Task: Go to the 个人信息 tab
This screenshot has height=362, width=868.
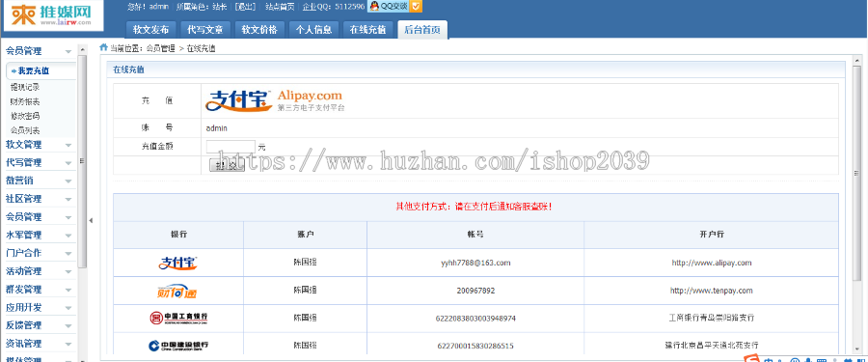Action: point(313,30)
